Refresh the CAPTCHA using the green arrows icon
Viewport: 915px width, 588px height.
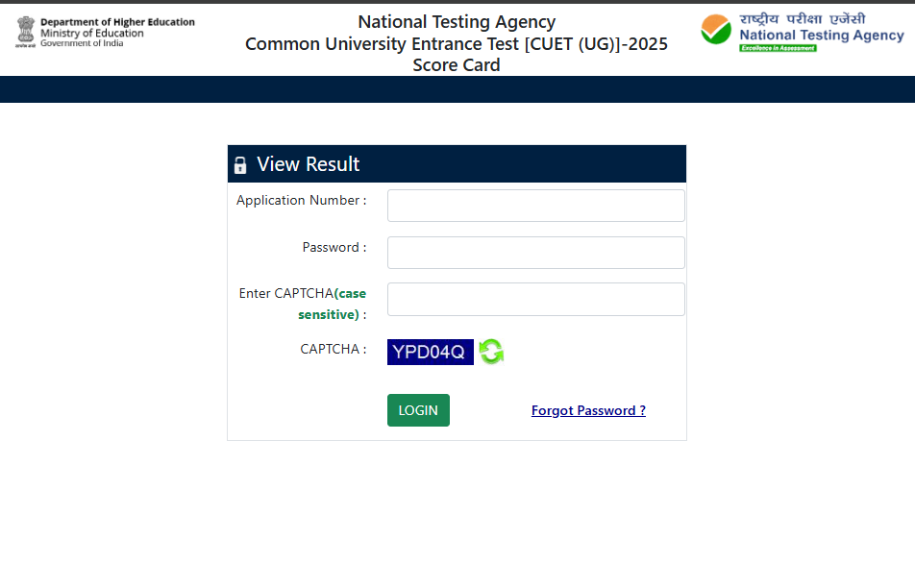coord(491,352)
